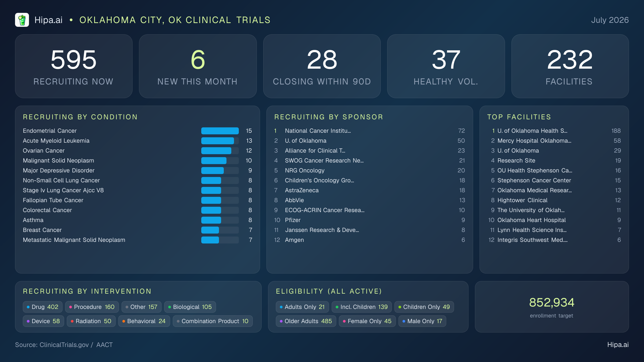Select Oklahoma Heart Hospital facility
Viewport: 644px width, 362px height.
(554, 220)
